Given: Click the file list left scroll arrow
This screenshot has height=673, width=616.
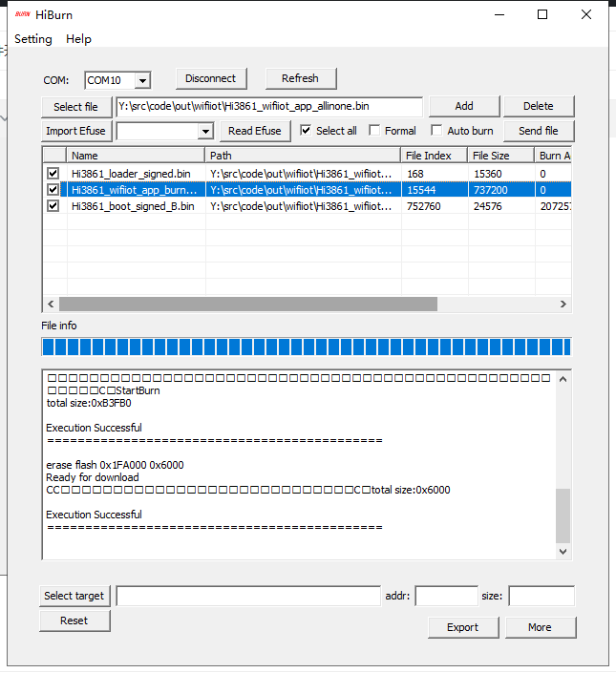Looking at the screenshot, I should coord(50,304).
